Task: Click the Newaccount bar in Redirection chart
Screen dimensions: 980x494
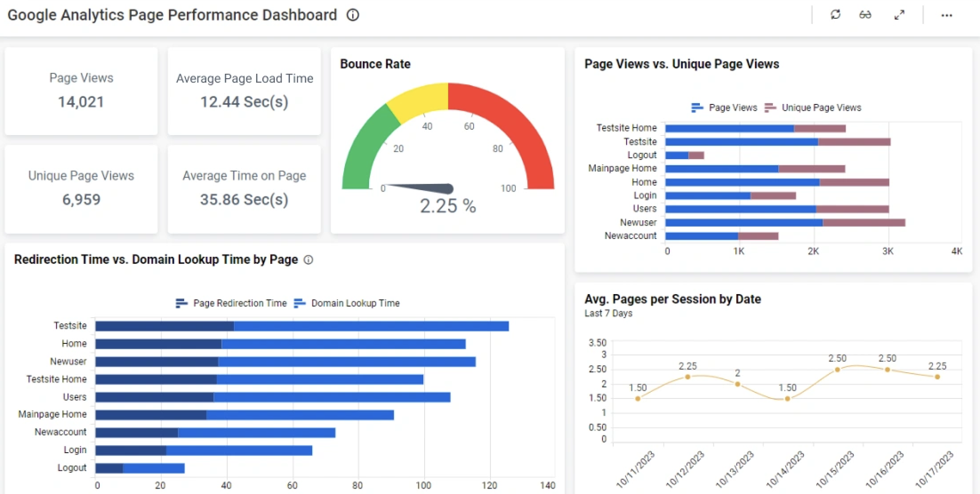Action: point(215,433)
